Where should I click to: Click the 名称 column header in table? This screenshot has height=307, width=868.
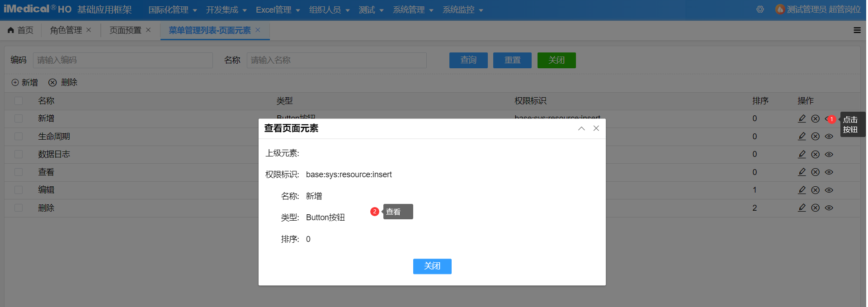tap(46, 101)
